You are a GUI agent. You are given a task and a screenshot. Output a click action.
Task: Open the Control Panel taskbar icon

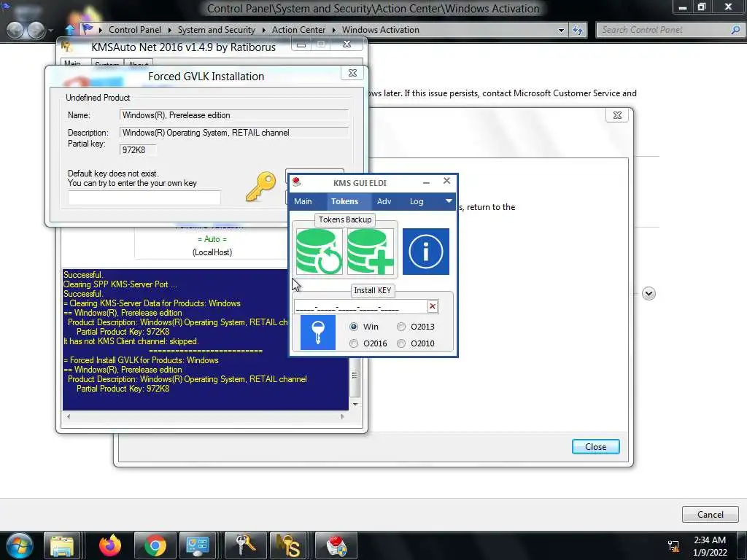pyautogui.click(x=197, y=545)
